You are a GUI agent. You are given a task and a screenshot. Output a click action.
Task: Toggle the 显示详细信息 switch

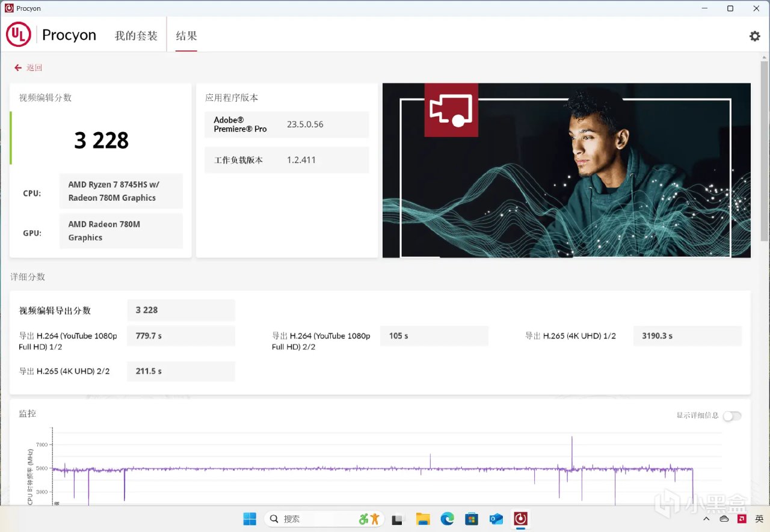[x=731, y=416]
